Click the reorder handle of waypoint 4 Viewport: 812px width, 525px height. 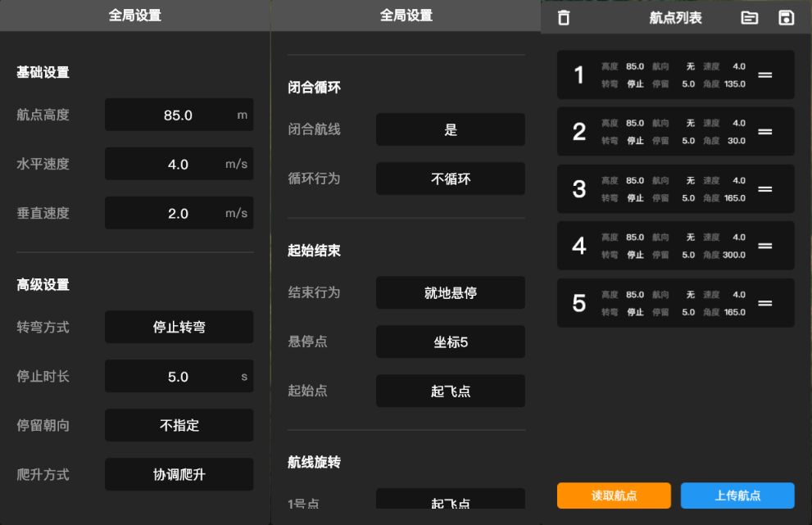pyautogui.click(x=764, y=246)
